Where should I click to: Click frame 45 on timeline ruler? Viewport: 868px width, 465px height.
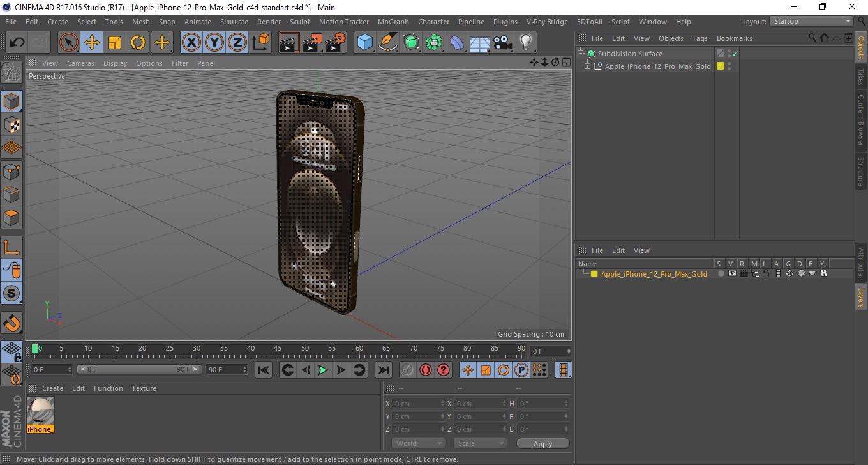278,349
